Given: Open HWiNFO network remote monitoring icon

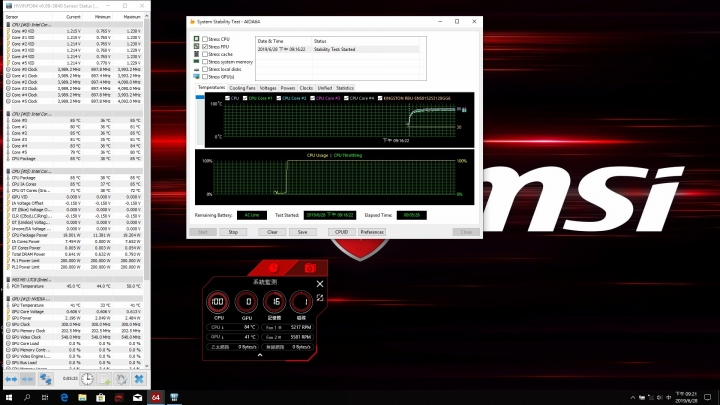Looking at the screenshot, I should pos(45,379).
